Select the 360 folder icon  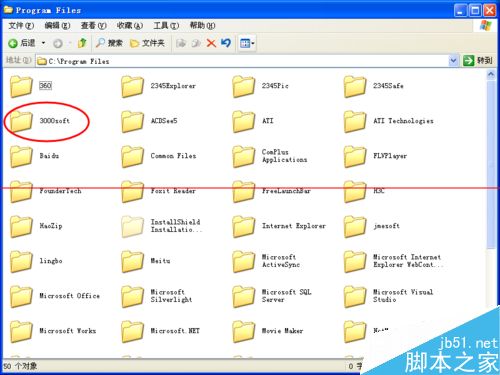point(21,86)
